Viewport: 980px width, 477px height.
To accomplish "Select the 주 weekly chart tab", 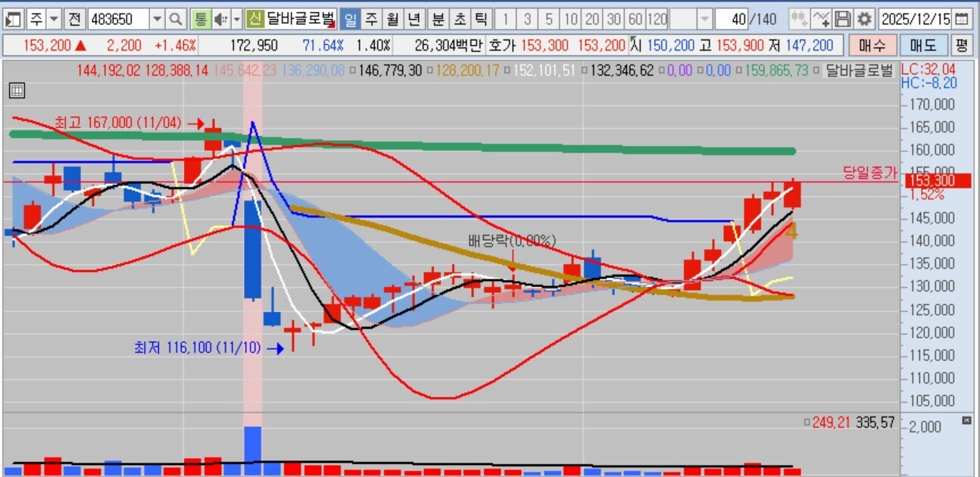I will [x=372, y=19].
